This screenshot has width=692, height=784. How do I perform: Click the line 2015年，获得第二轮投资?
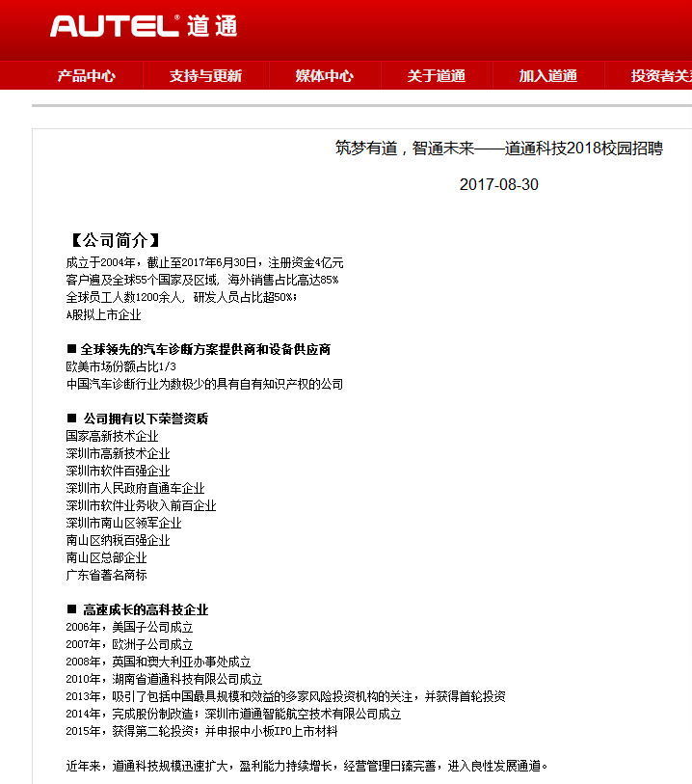point(201,732)
